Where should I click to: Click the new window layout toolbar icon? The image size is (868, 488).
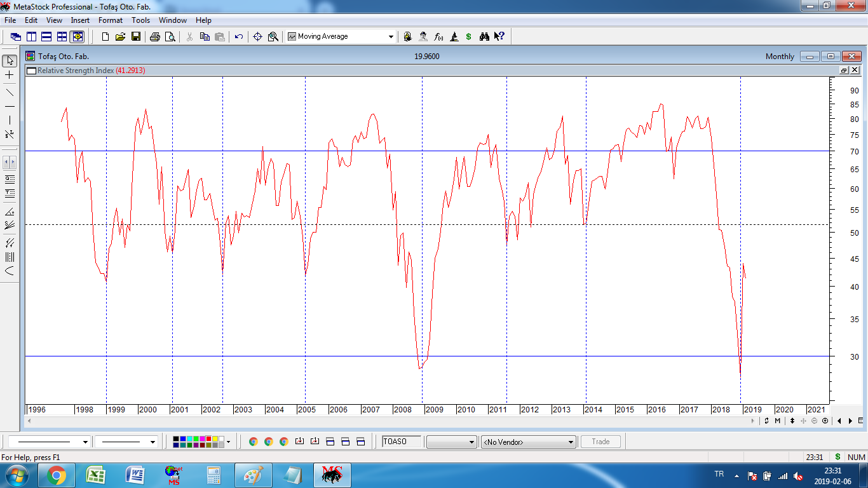[x=16, y=37]
